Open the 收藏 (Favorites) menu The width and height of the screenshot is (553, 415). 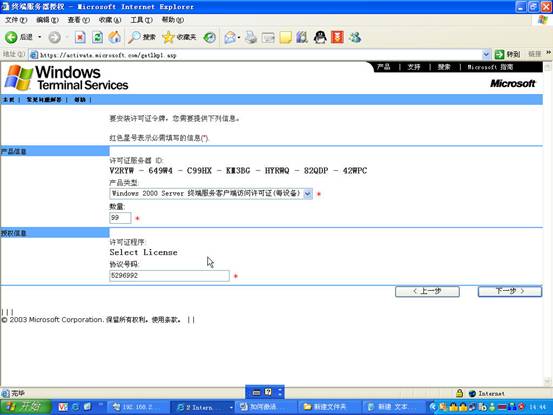[x=110, y=20]
